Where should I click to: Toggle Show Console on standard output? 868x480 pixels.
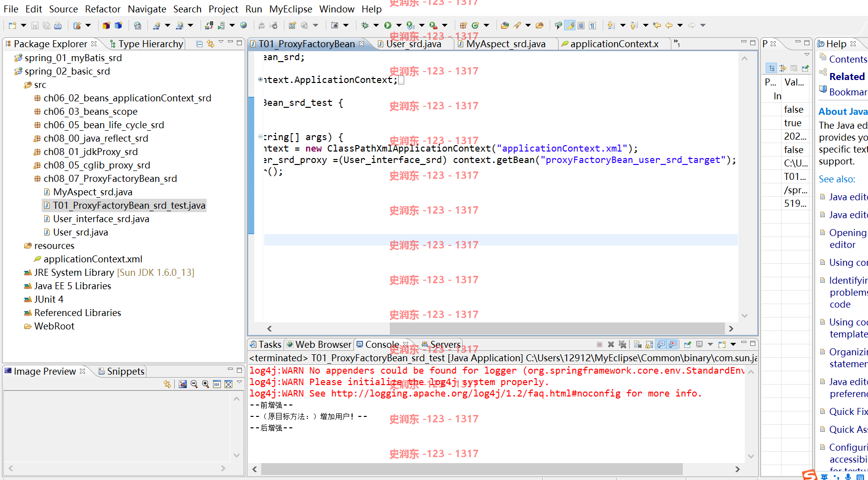pyautogui.click(x=661, y=344)
